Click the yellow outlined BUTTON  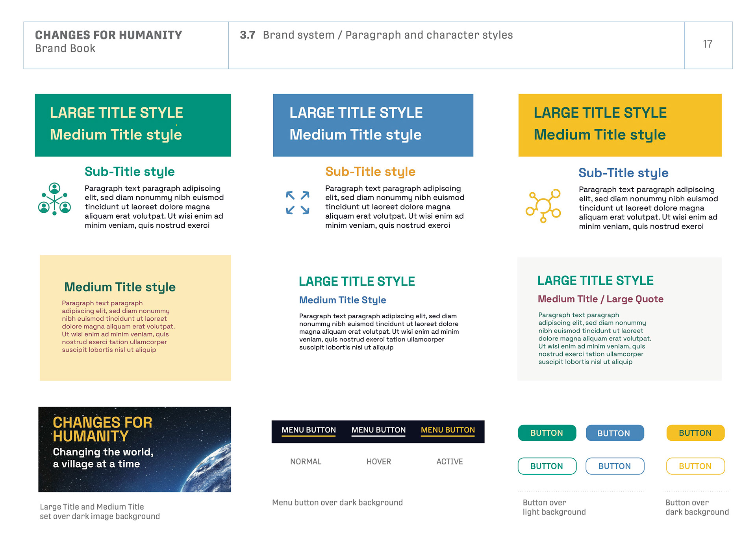[695, 466]
